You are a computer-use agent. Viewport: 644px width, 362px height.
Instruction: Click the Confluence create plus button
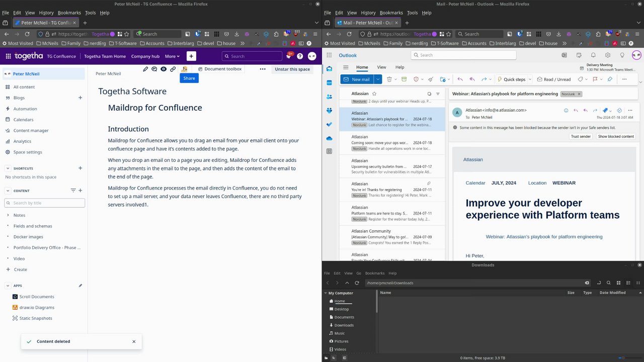click(x=191, y=56)
